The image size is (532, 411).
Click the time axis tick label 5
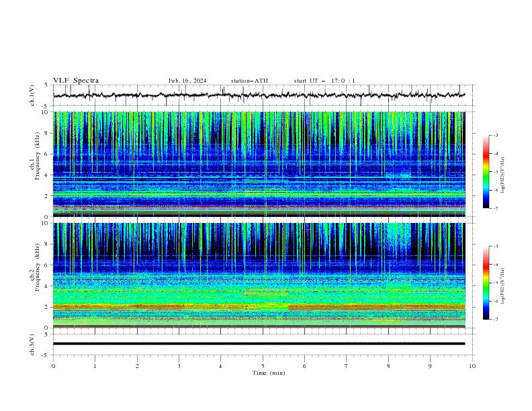pyautogui.click(x=263, y=366)
